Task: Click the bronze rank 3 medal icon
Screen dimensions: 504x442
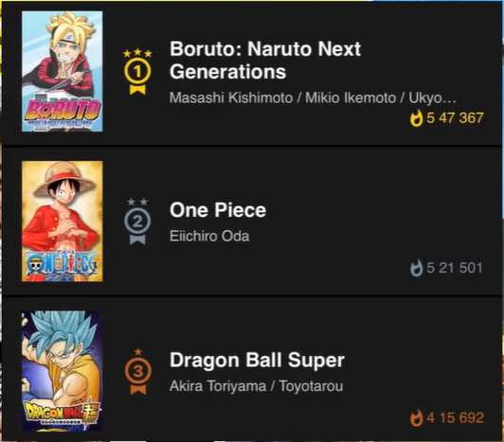Action: tap(138, 377)
